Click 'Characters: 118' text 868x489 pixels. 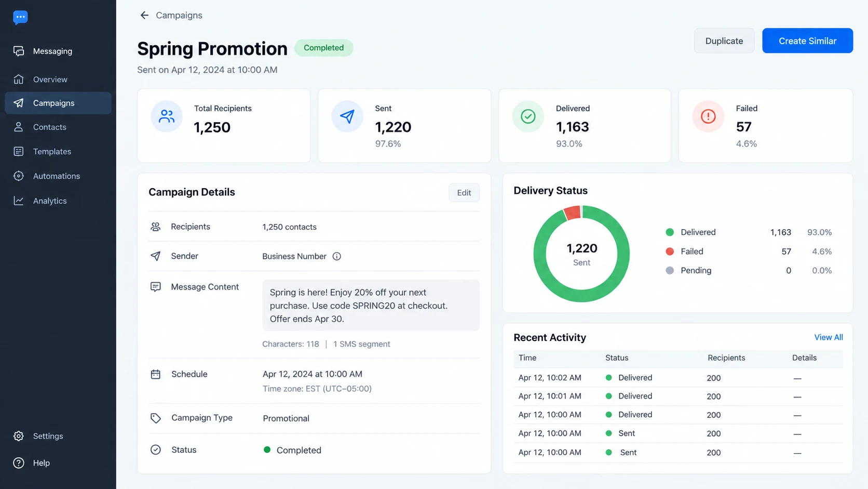(291, 344)
